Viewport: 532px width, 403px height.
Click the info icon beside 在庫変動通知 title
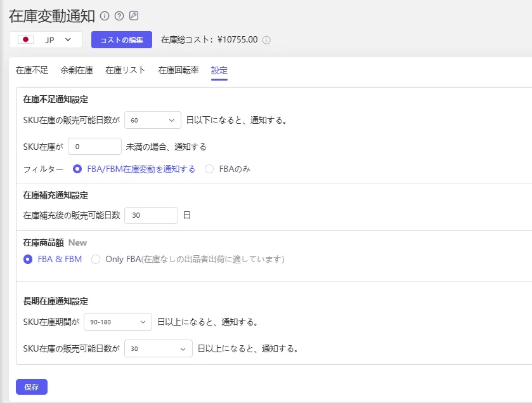(105, 16)
